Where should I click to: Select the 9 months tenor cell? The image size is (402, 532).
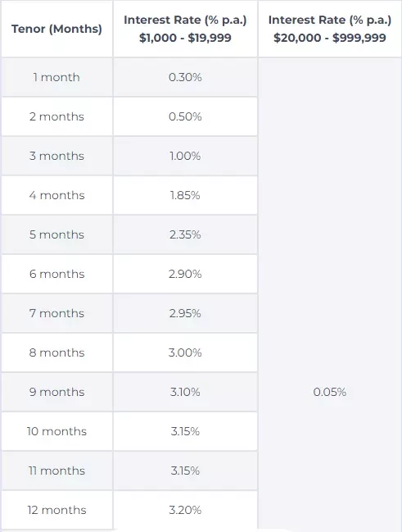pyautogui.click(x=56, y=392)
